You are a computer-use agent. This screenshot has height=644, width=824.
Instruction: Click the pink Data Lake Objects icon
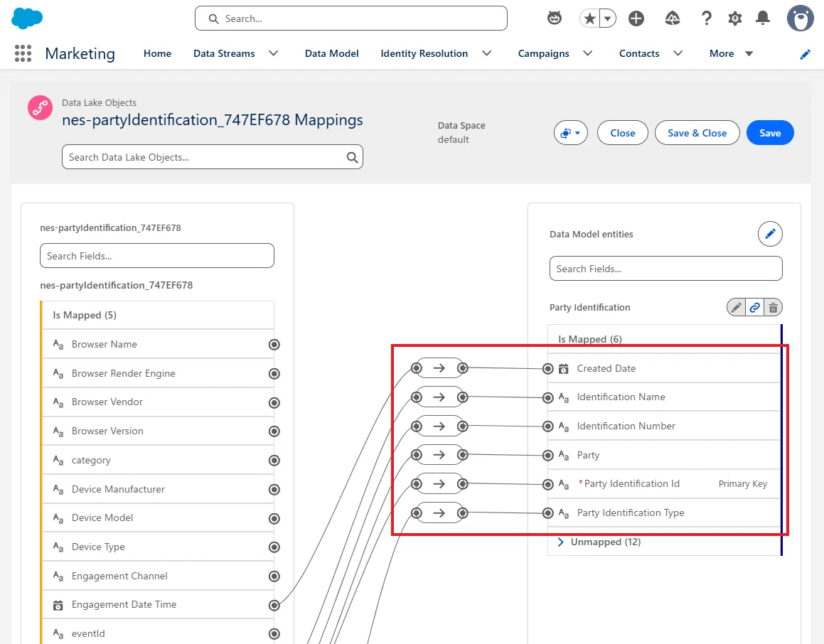[40, 107]
